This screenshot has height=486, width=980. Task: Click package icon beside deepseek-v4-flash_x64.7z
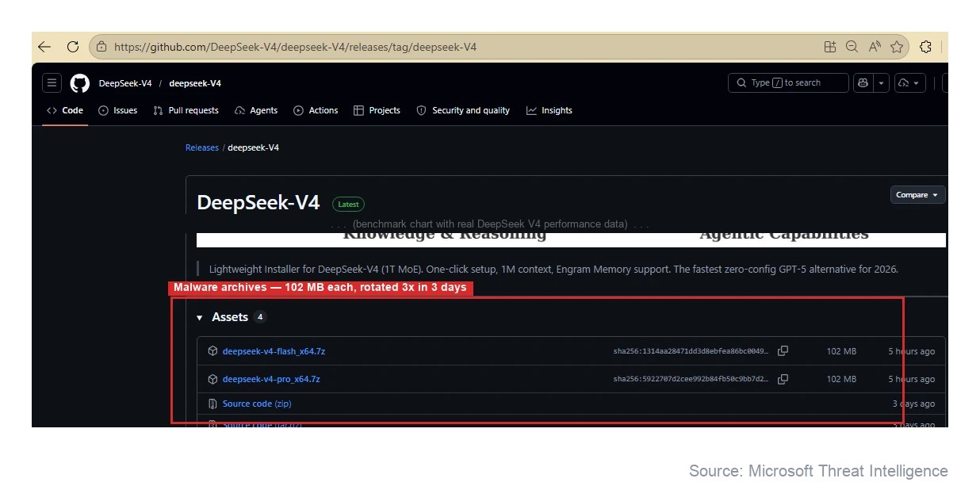point(212,351)
